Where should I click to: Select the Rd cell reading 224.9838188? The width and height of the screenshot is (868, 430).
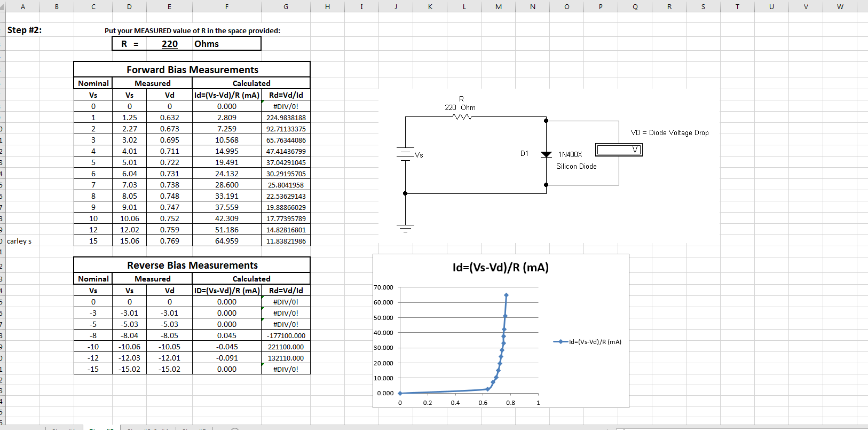tap(286, 118)
